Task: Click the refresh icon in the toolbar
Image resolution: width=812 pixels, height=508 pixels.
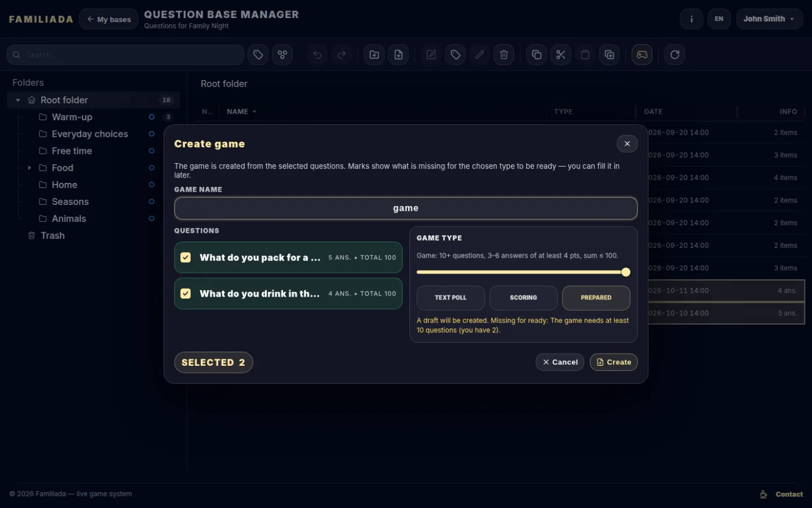Action: [675, 55]
